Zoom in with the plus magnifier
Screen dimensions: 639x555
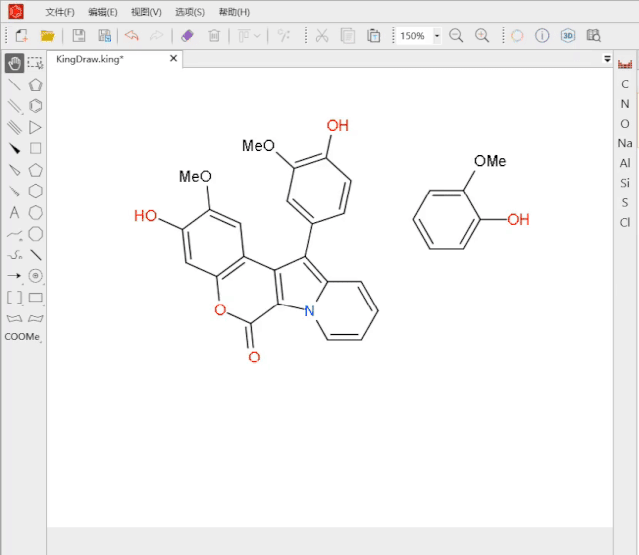pos(482,36)
